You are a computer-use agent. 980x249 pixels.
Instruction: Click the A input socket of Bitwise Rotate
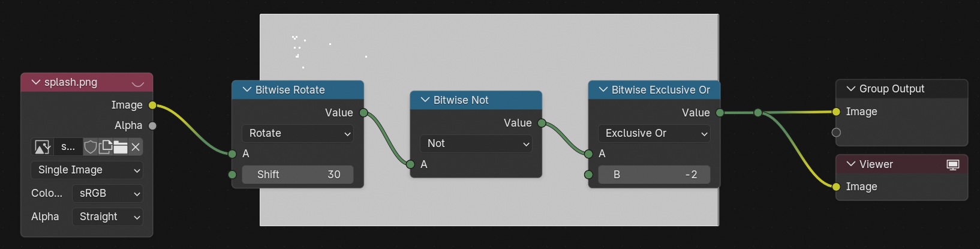click(x=232, y=154)
